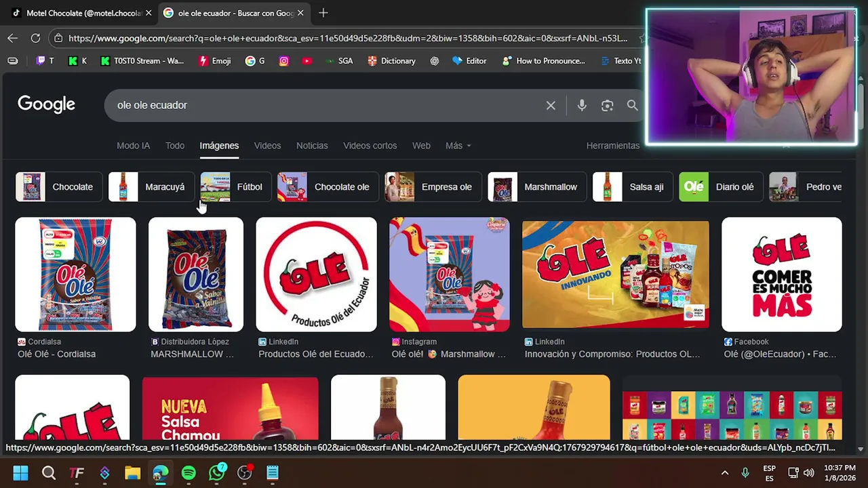Go to Google homepage via logo
The width and height of the screenshot is (868, 488).
point(46,104)
